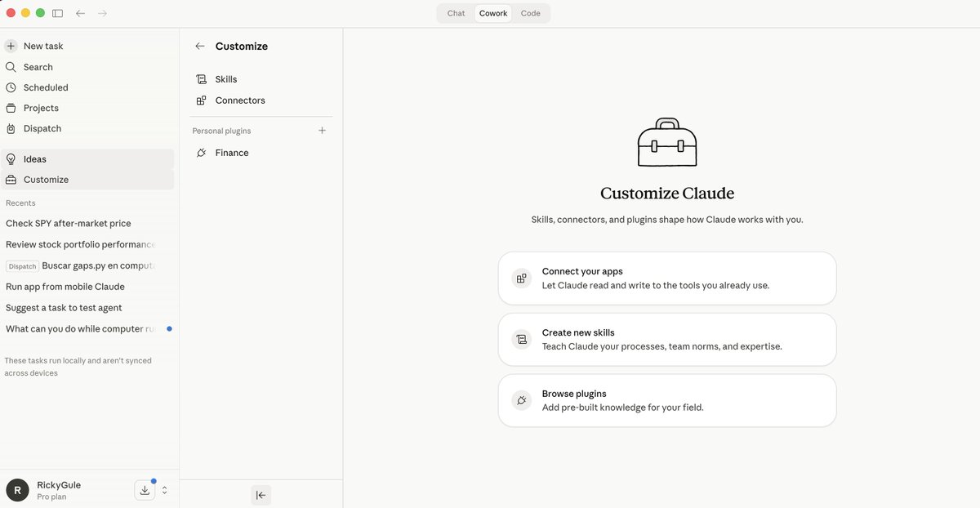The image size is (980, 508).
Task: Switch to the Code tab
Action: coord(531,13)
